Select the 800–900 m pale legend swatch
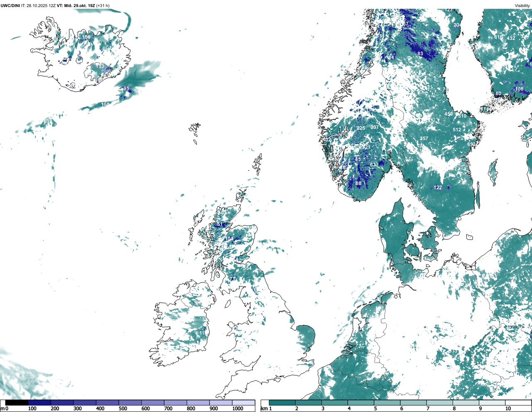 pos(198,402)
